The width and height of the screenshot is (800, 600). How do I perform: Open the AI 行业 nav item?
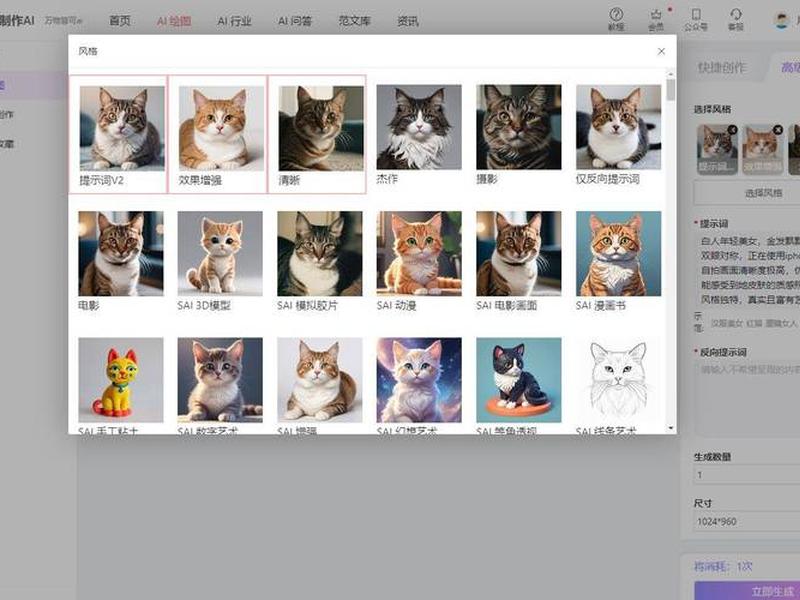pyautogui.click(x=234, y=21)
